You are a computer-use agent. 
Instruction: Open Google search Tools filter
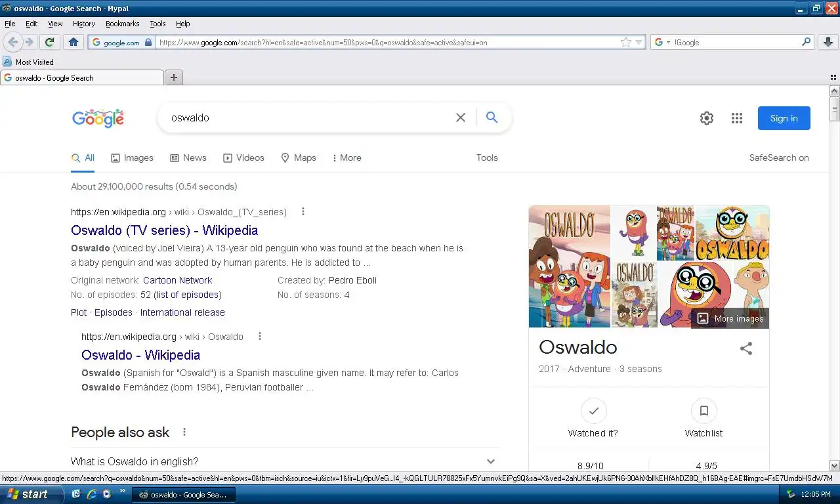click(x=487, y=157)
